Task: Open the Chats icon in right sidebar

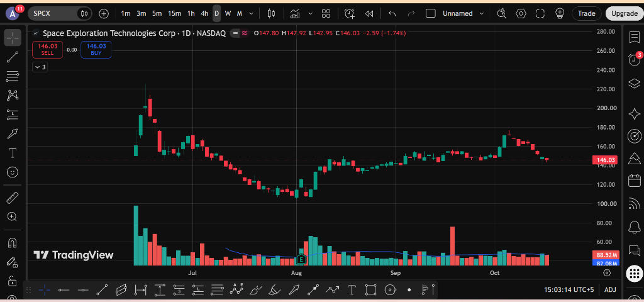Action: point(635,250)
